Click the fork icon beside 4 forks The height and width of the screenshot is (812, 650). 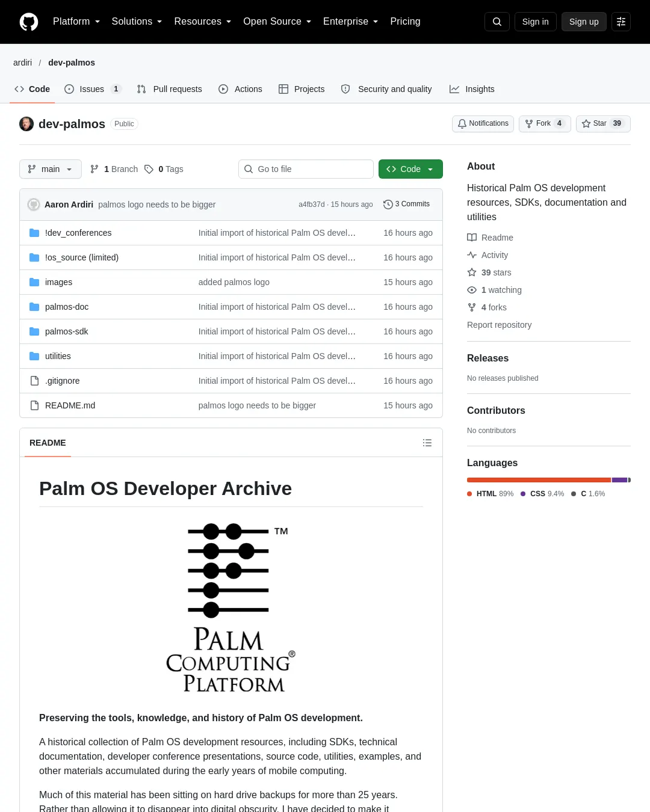(x=472, y=307)
